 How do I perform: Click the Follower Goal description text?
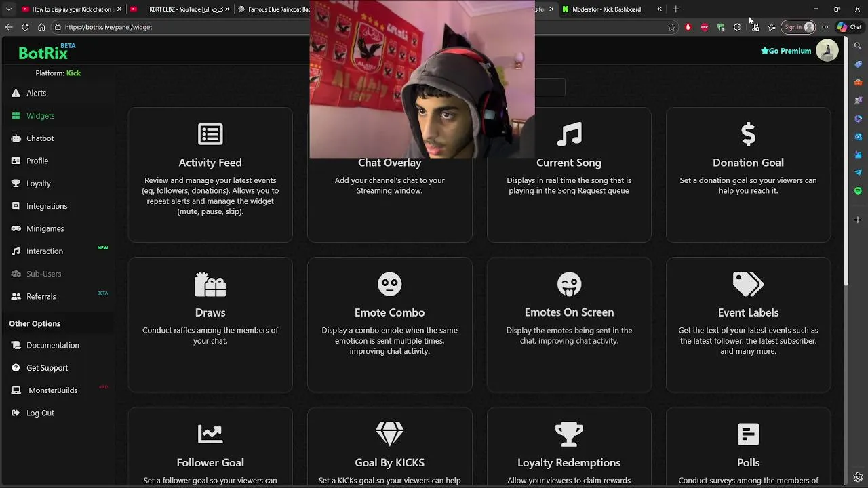point(210,481)
